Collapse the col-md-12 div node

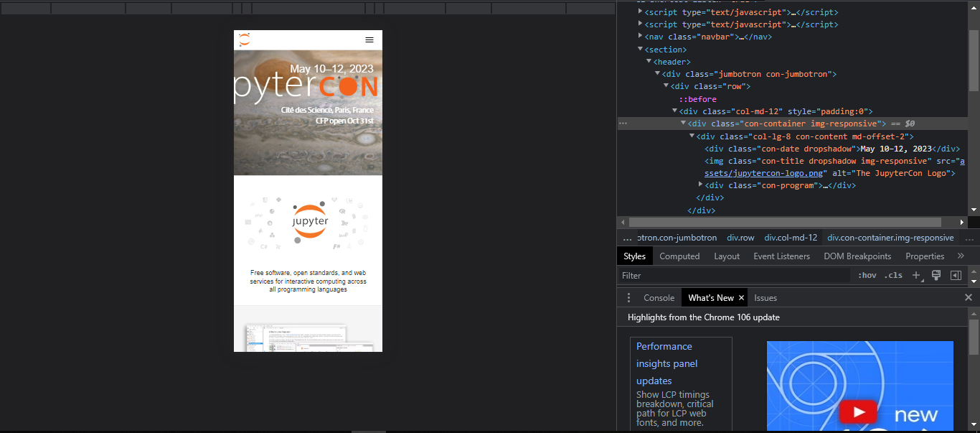pos(675,111)
